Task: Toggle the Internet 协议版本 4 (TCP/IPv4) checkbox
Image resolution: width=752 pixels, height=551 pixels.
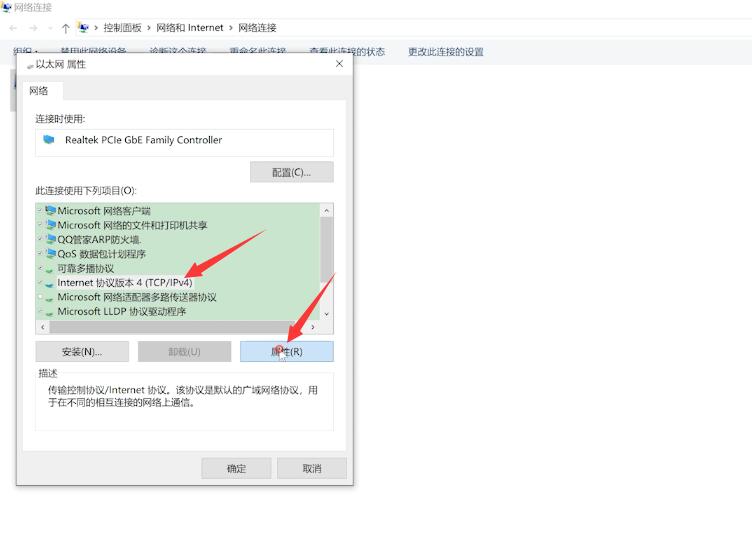Action: coord(40,282)
